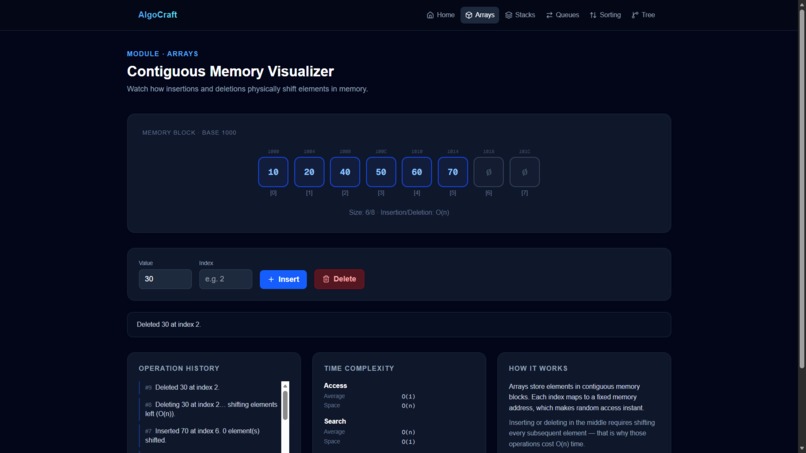Screen dimensions: 806x453
Task: Click the operation history scrollbar thumb
Action: 285,405
